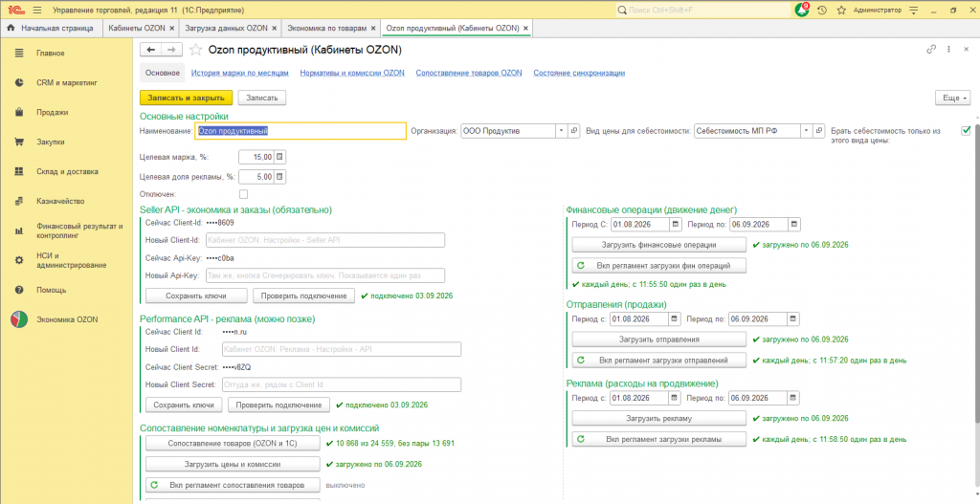The width and height of the screenshot is (980, 504).
Task: Select the Основное form page
Action: [163, 73]
